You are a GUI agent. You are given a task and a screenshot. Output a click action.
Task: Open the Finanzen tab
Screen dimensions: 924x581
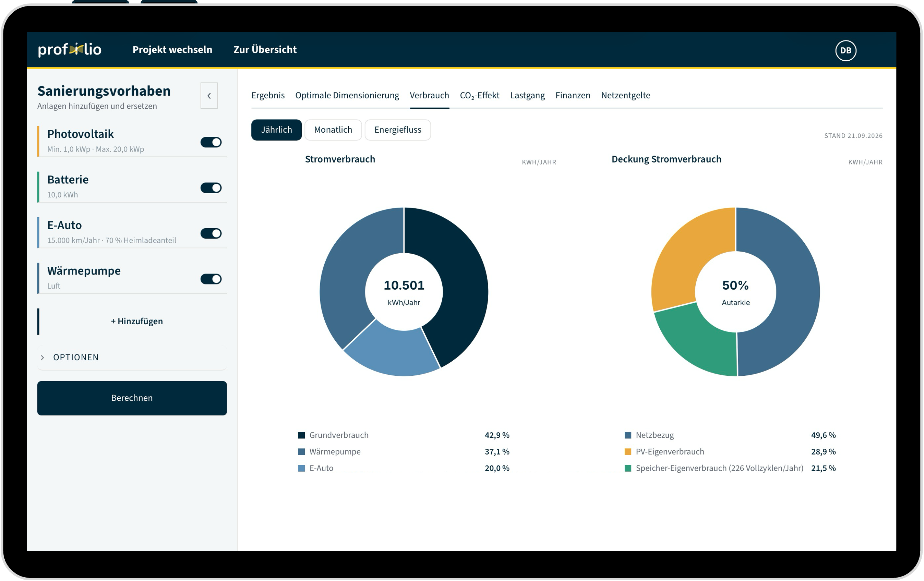573,95
